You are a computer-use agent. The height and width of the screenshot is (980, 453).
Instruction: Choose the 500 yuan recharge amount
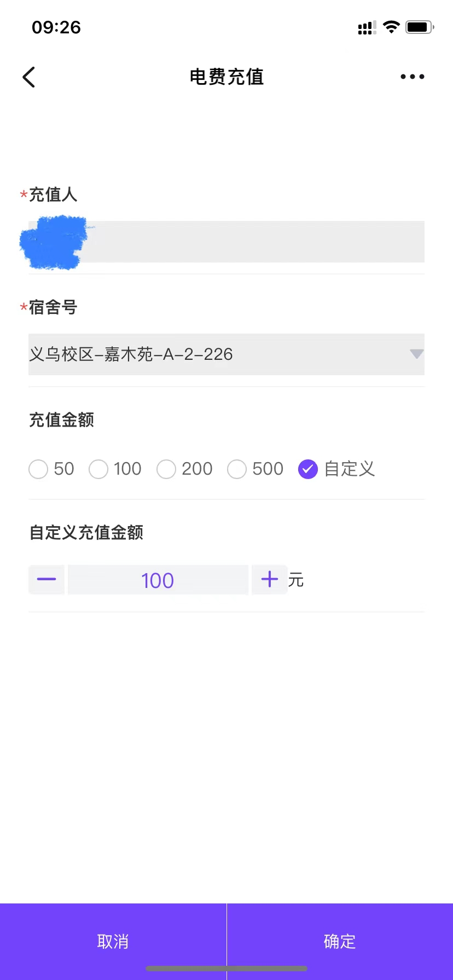point(237,469)
